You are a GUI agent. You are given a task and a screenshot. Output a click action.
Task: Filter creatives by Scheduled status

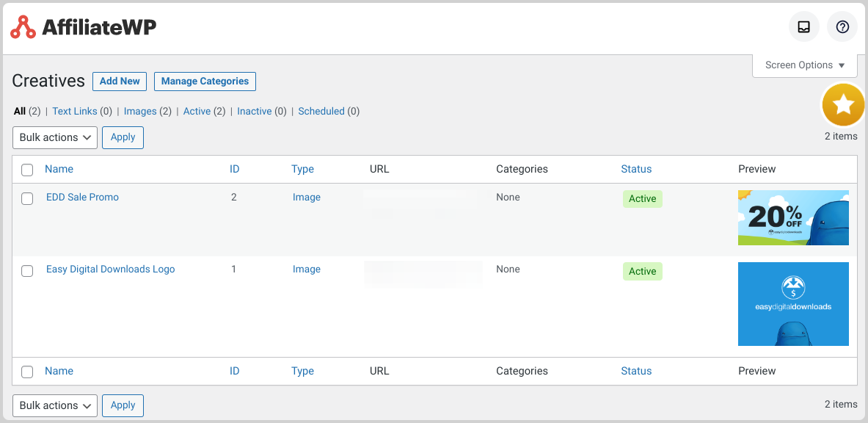click(x=321, y=112)
